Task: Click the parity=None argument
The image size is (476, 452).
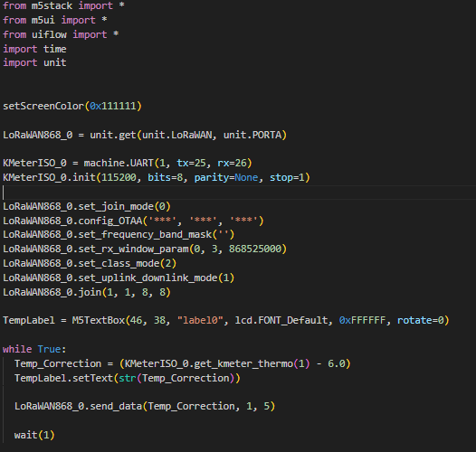Action: [226, 177]
